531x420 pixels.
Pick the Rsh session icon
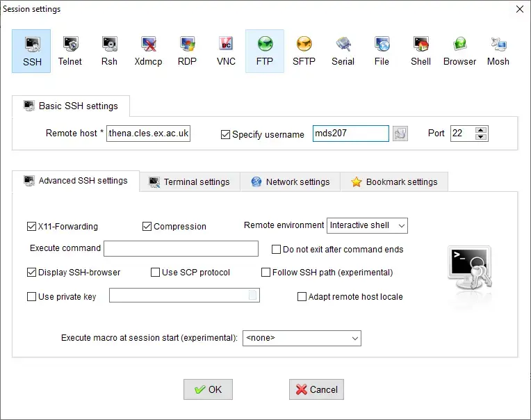(109, 51)
